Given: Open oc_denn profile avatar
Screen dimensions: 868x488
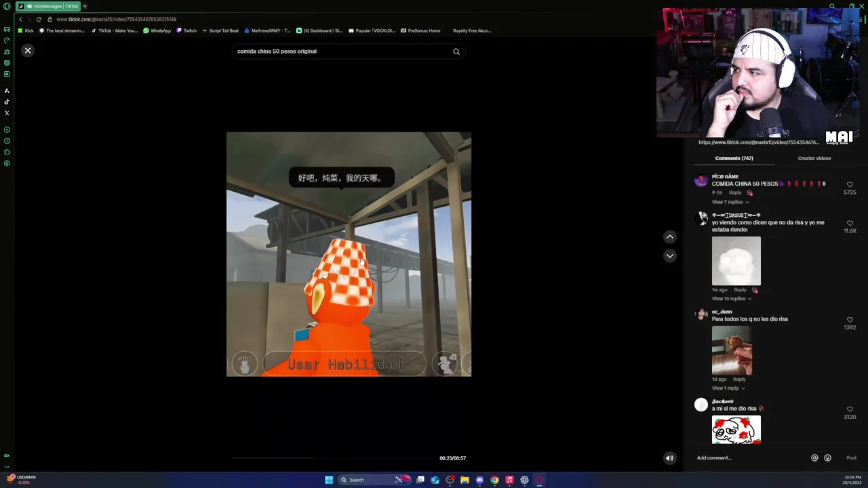Looking at the screenshot, I should point(701,314).
